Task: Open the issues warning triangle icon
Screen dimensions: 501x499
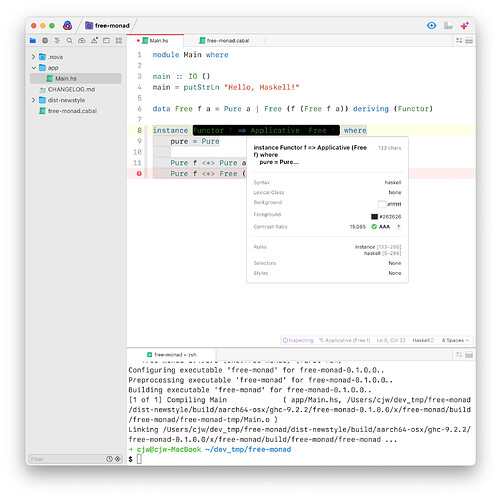Action: [94, 40]
